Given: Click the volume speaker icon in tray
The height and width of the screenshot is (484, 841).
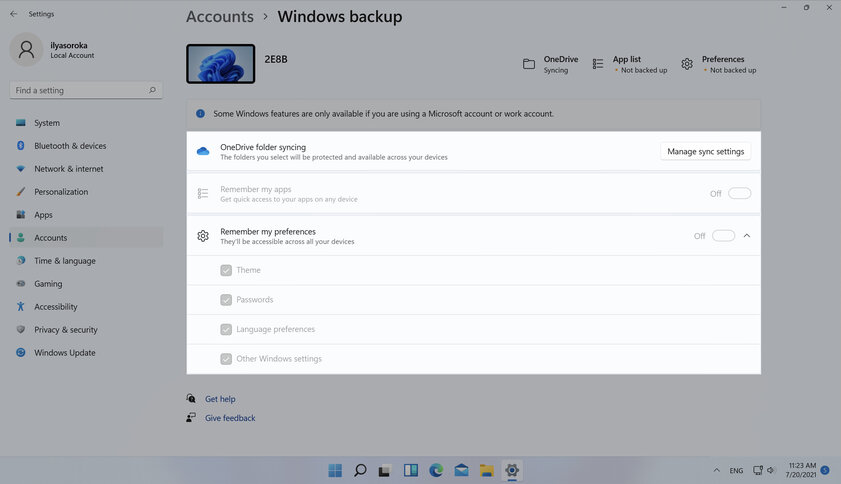Looking at the screenshot, I should (771, 471).
